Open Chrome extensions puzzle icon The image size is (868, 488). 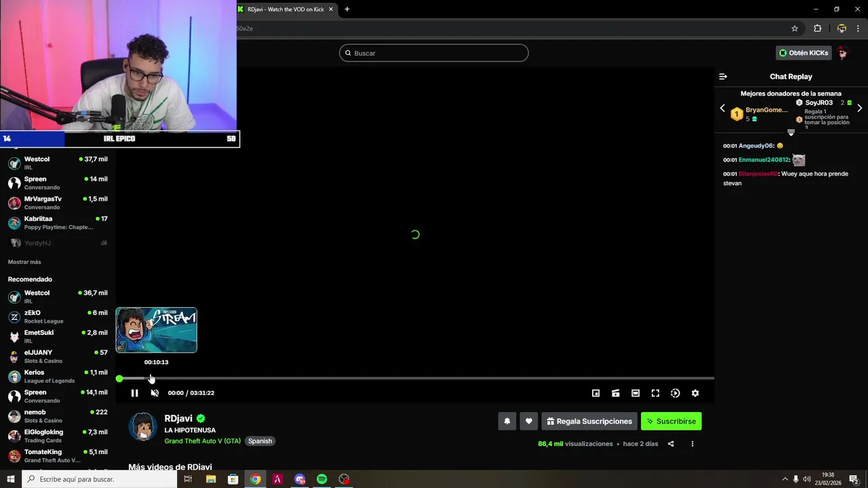point(817,28)
